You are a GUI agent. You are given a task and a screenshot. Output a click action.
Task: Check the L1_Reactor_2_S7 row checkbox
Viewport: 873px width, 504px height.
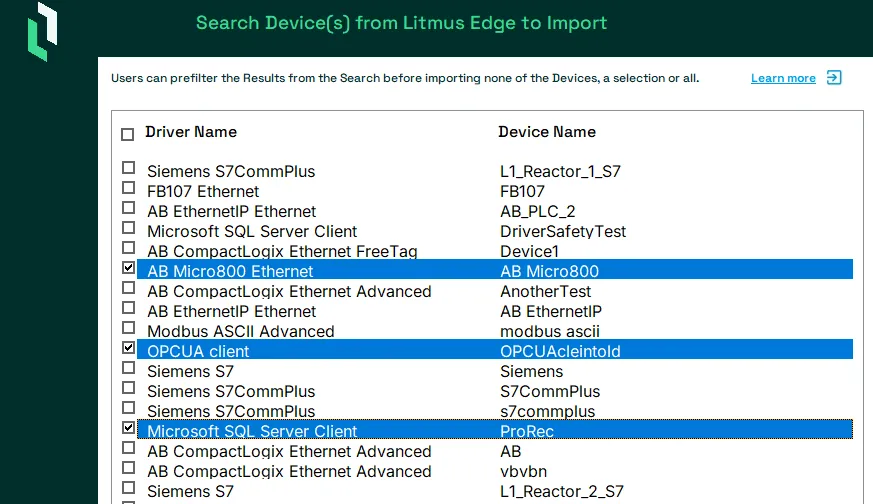129,488
